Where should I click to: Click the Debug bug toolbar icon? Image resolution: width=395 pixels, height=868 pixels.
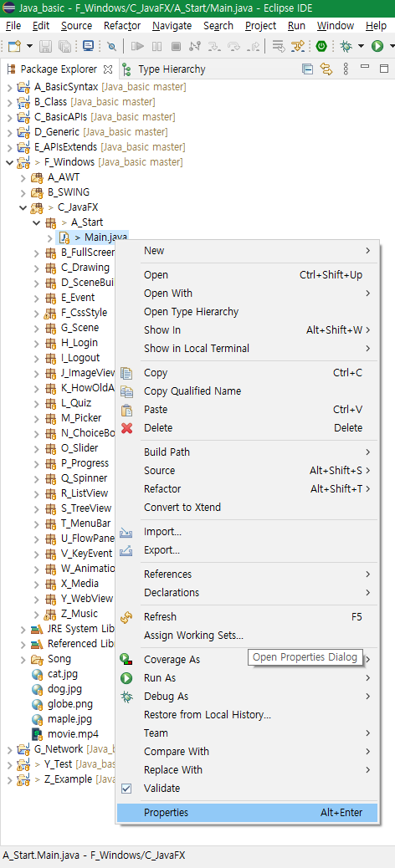(346, 47)
